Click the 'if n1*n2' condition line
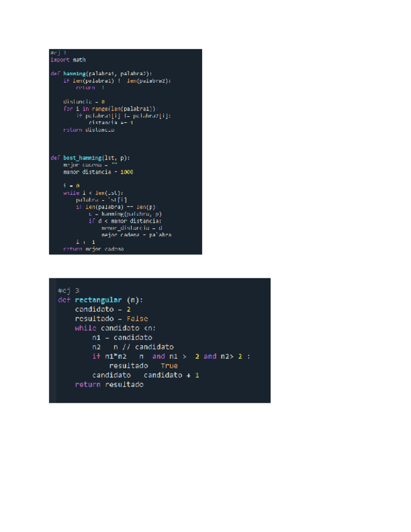Viewport: 411px width, 532px height. (171, 356)
